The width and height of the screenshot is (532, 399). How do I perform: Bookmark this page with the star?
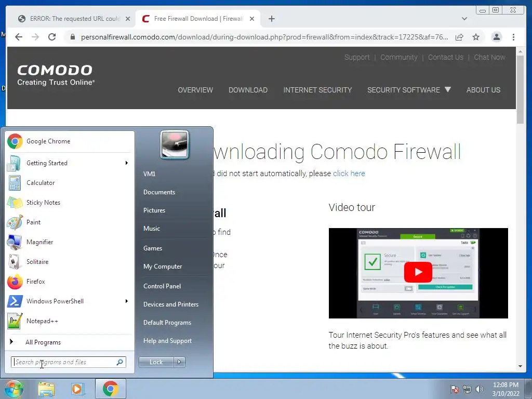[x=476, y=37]
